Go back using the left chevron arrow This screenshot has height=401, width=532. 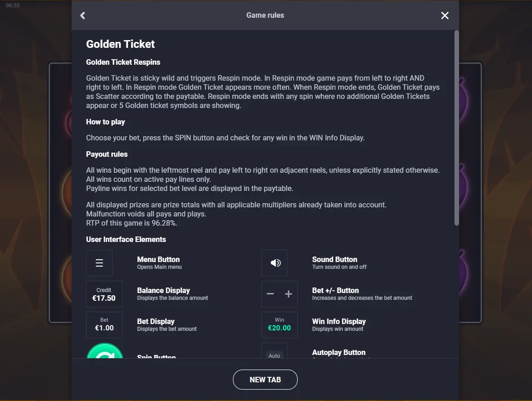pyautogui.click(x=83, y=15)
